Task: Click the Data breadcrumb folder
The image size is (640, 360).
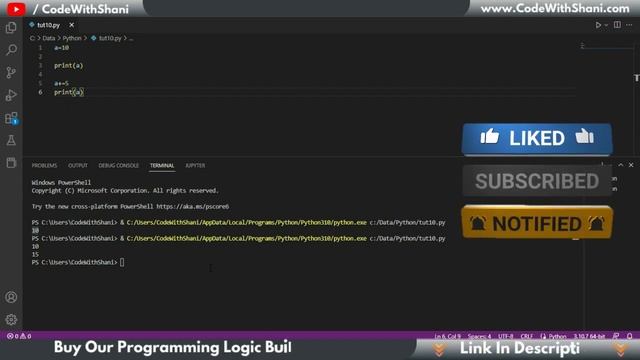Action: click(x=49, y=38)
